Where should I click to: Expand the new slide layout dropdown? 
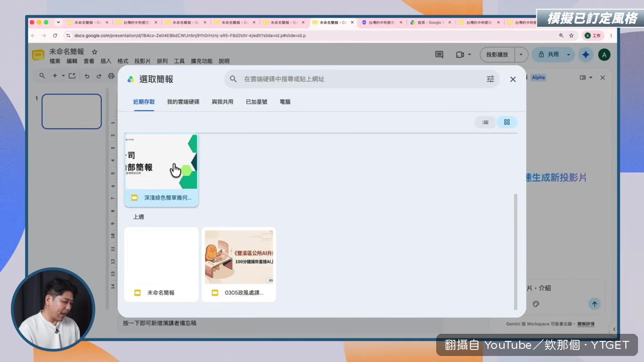(63, 76)
